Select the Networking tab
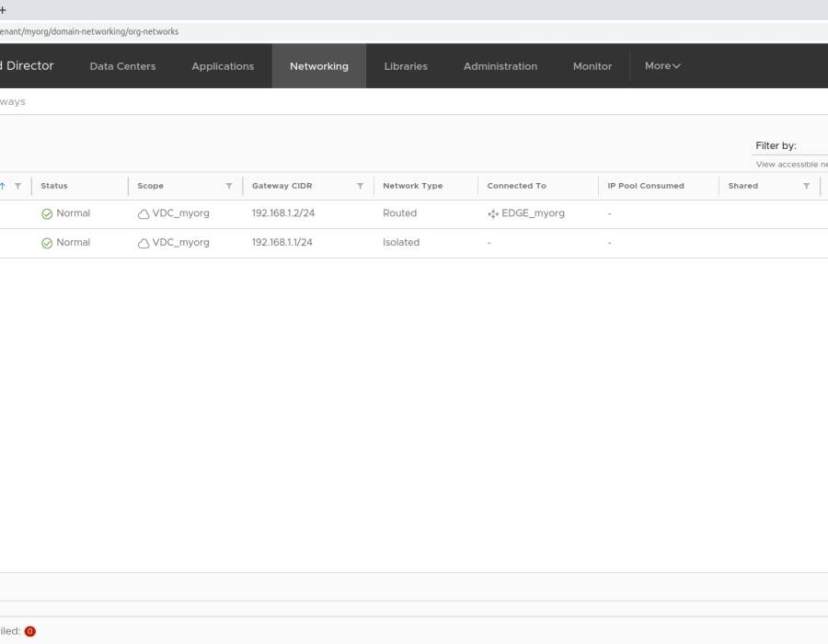The height and width of the screenshot is (644, 828). pos(319,66)
